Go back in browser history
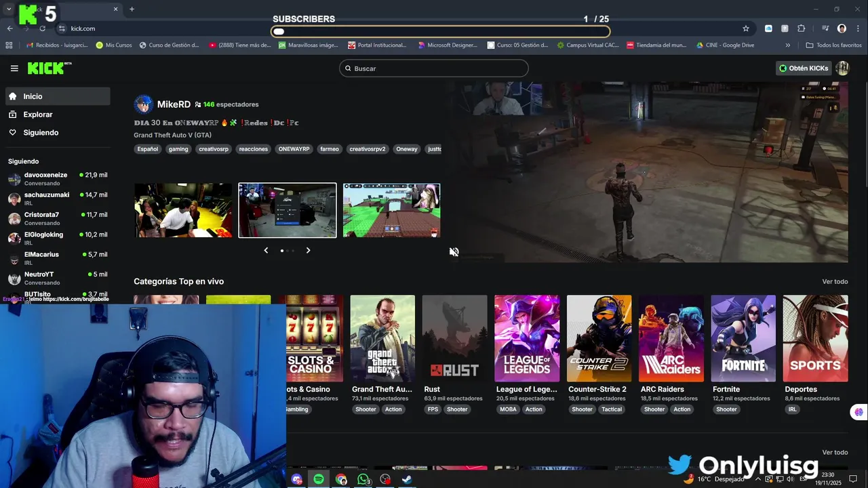 click(9, 28)
